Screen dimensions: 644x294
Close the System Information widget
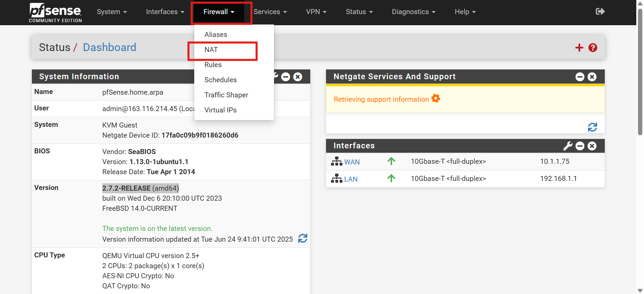[298, 77]
